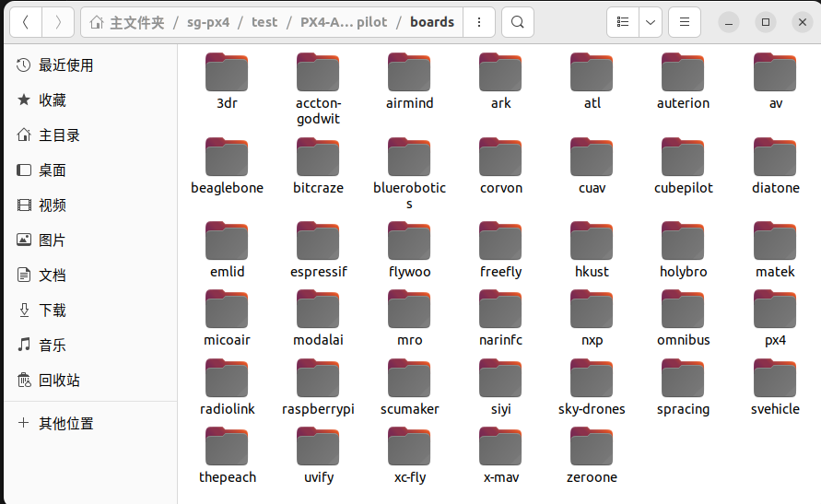Image resolution: width=821 pixels, height=504 pixels.
Task: Click the boards breadcrumb
Action: click(432, 22)
